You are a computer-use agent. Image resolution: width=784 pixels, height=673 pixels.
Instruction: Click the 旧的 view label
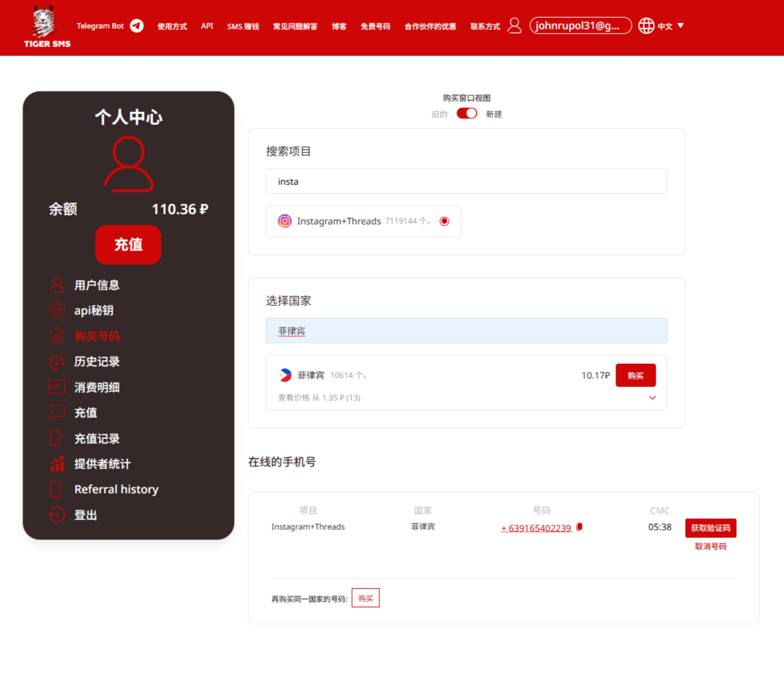tap(439, 115)
